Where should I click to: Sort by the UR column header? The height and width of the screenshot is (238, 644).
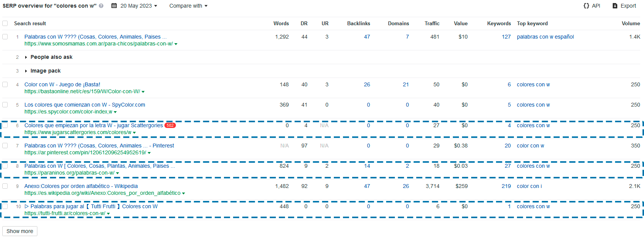[x=325, y=23]
